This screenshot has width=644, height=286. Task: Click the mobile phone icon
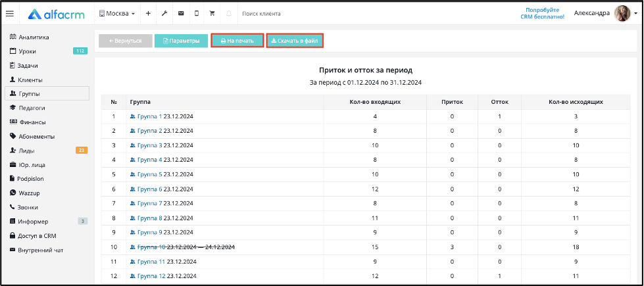tap(197, 14)
